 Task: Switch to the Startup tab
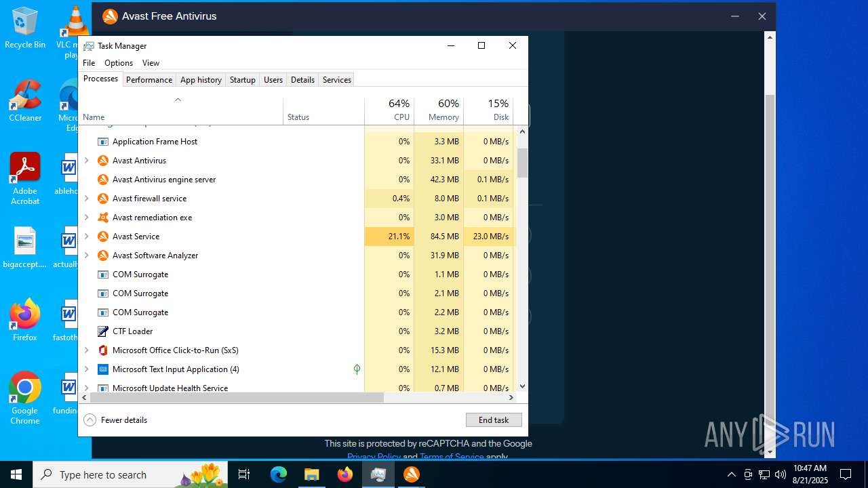click(242, 80)
